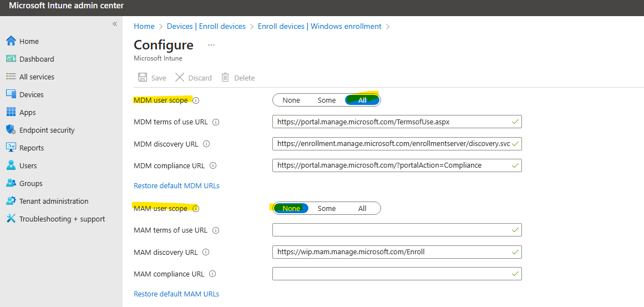Click the Home breadcrumb link
The height and width of the screenshot is (307, 644).
(x=144, y=26)
